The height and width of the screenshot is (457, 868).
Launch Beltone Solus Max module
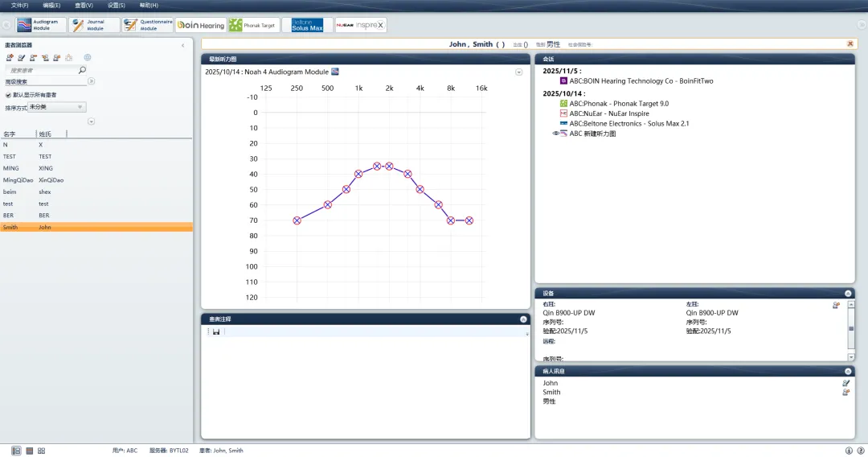(x=307, y=25)
